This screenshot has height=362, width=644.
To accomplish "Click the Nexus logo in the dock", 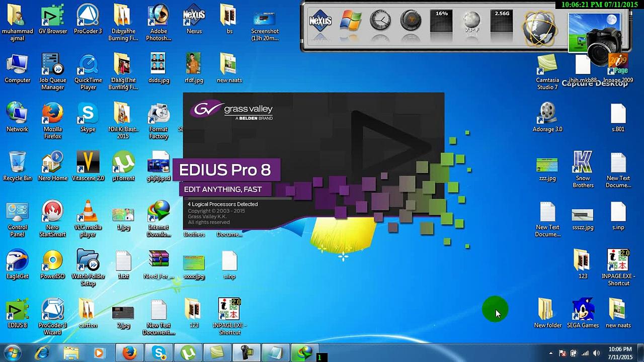I will click(320, 22).
